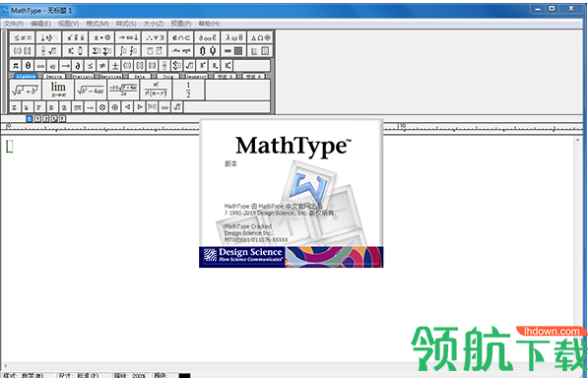588x378 pixels.
Task: Open the 样式(S) menu
Action: click(126, 24)
